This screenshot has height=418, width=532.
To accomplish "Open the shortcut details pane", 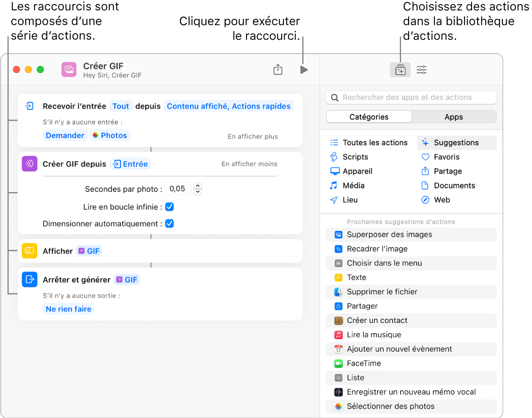I will coord(421,69).
